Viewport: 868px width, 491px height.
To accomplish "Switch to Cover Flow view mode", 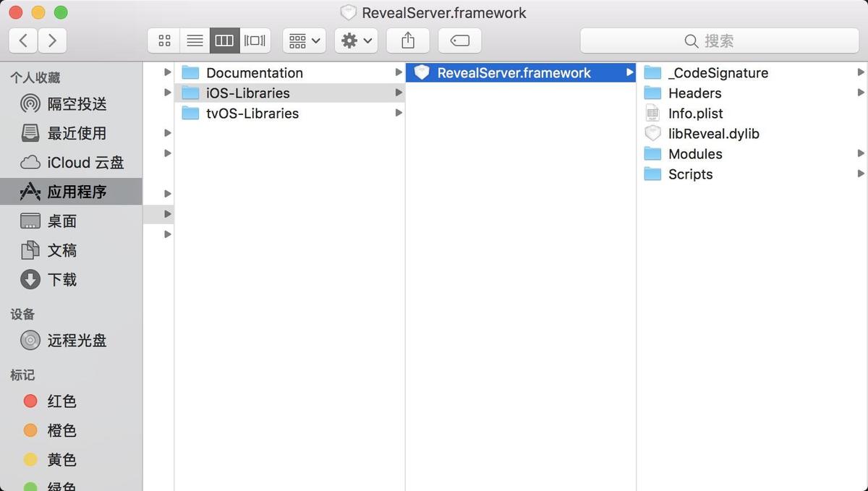I will pos(255,41).
